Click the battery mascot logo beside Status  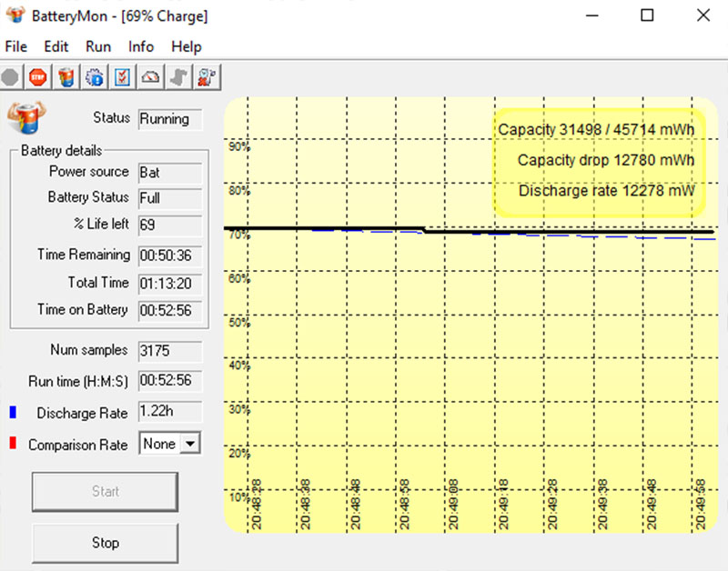(26, 117)
